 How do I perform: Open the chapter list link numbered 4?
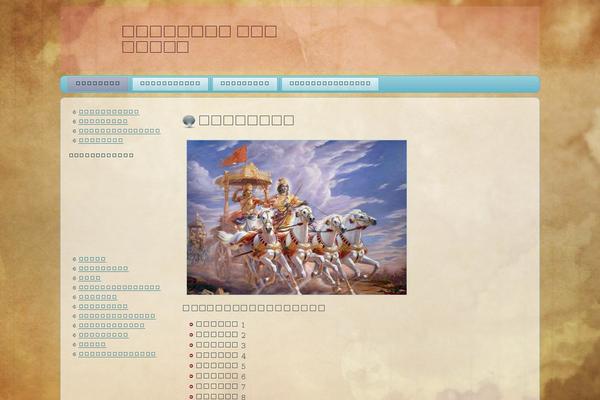pos(221,356)
